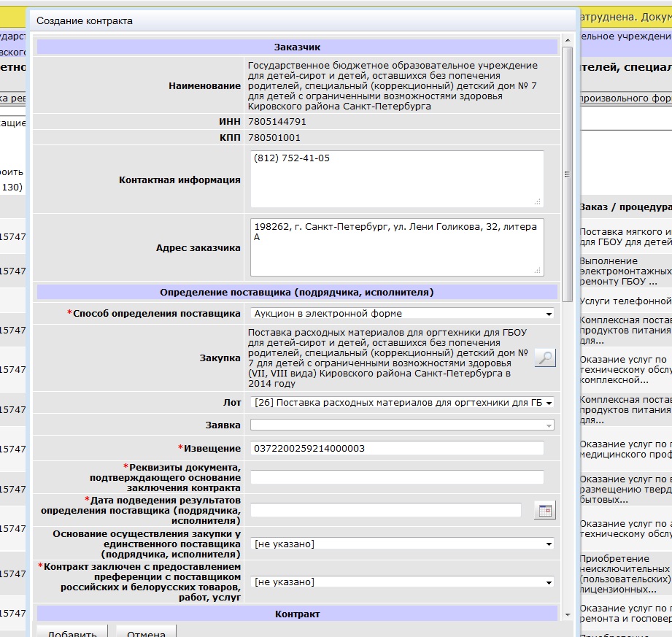Image resolution: width=672 pixels, height=637 pixels.
Task: Click the 'Отмена' button
Action: (146, 632)
